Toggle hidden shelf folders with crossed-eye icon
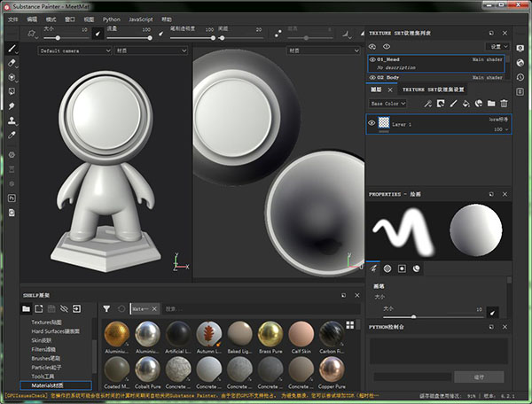The width and height of the screenshot is (532, 404). pyautogui.click(x=64, y=309)
